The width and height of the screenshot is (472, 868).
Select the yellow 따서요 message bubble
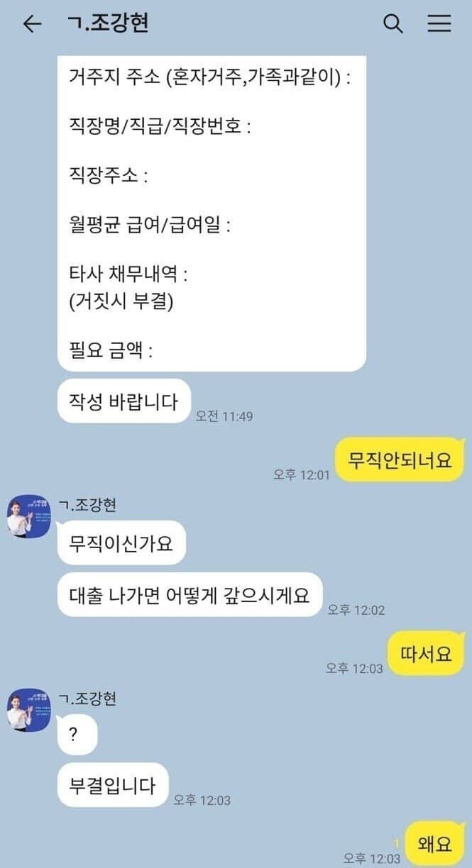click(x=426, y=653)
